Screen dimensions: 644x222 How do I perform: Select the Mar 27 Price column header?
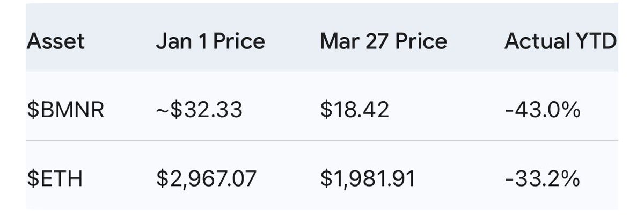[x=383, y=41]
